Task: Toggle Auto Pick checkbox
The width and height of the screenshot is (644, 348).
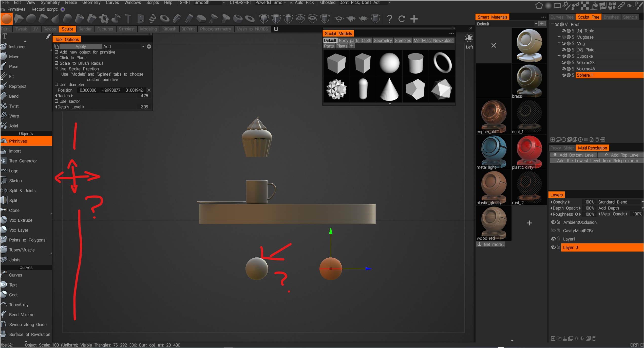Action: 292,3
